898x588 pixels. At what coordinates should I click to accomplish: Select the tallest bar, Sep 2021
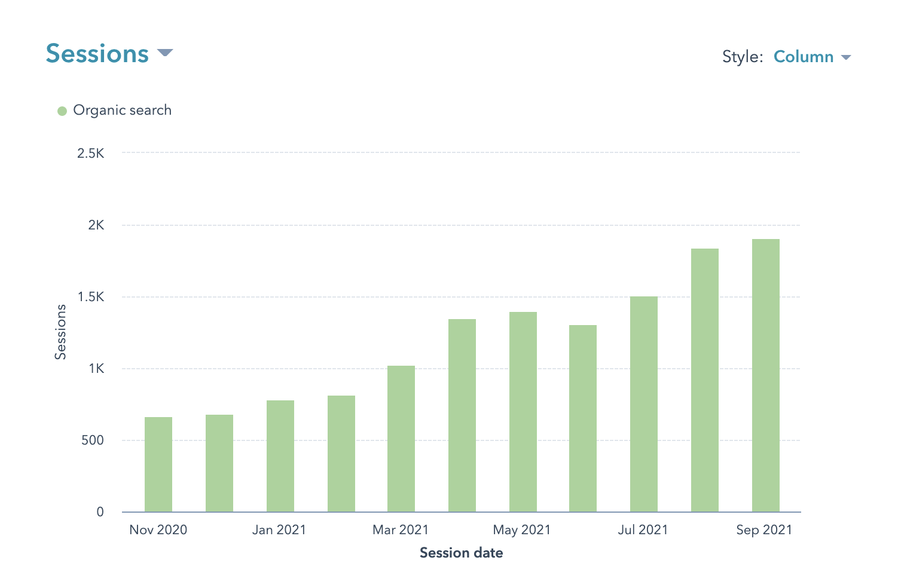pos(766,375)
